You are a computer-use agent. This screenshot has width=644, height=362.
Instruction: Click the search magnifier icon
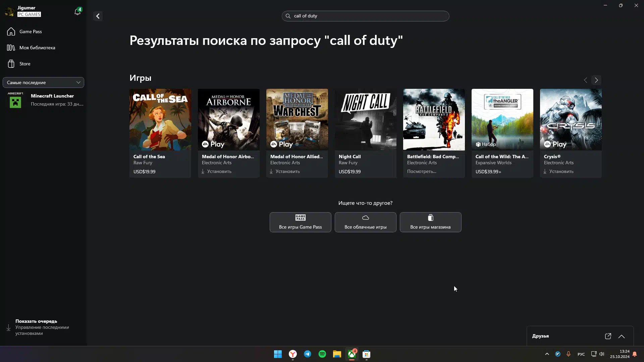288,16
